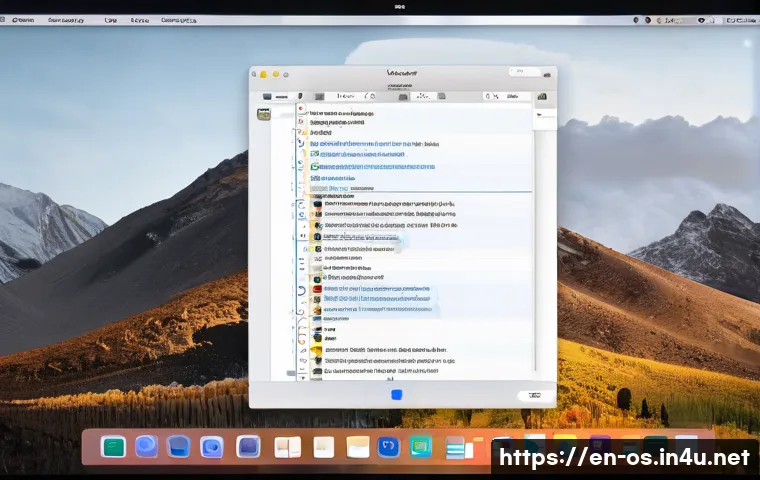Screen dimensions: 760x480
Task: Click the blue square button at window bottom
Action: click(x=396, y=395)
